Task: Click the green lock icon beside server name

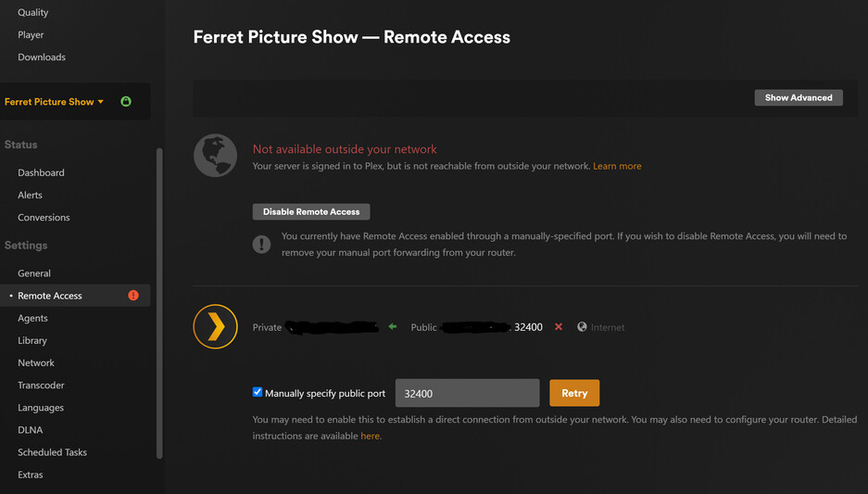Action: pyautogui.click(x=126, y=102)
